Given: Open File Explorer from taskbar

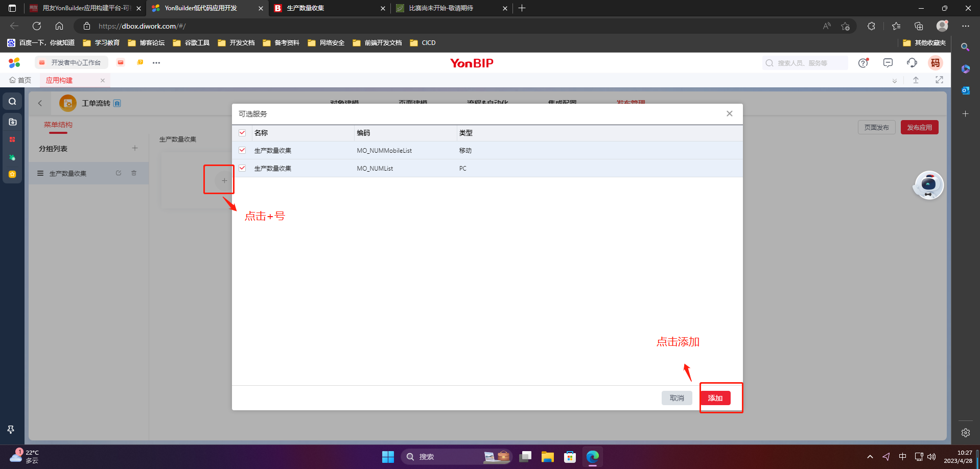Looking at the screenshot, I should click(547, 457).
